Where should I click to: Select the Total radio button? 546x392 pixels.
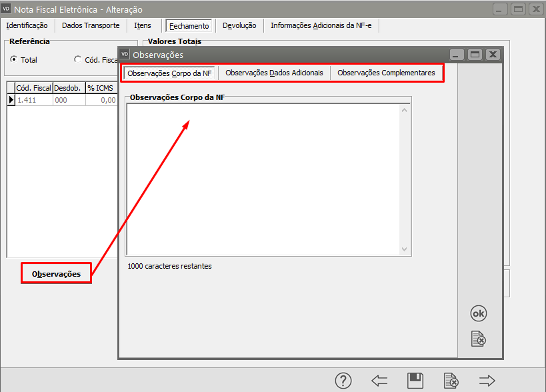(13, 59)
